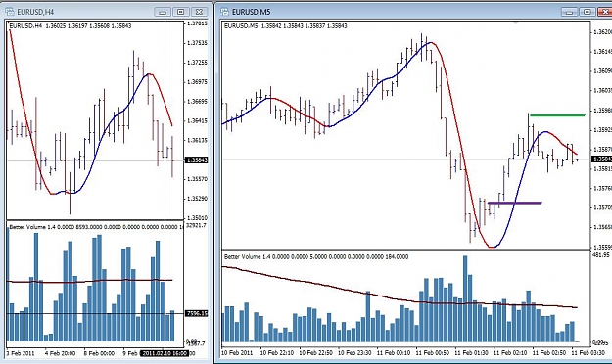The image size is (612, 364).
Task: Click the M5 price scale label starting 1.3592
Action: coord(602,130)
